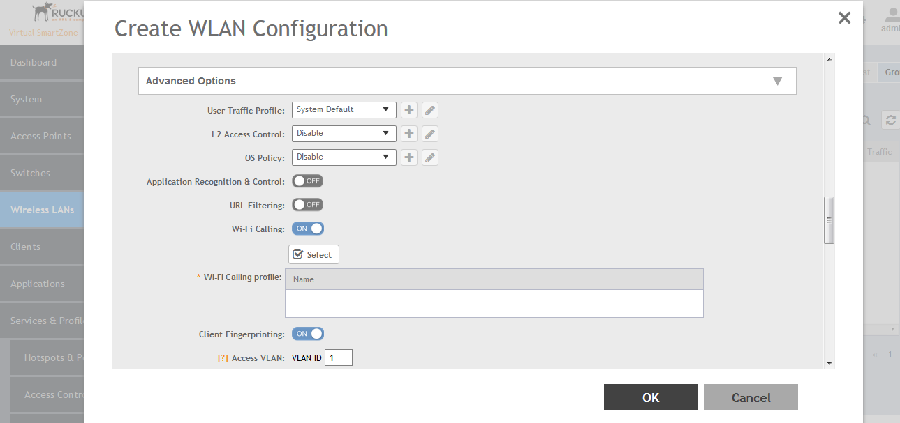Edit the User Traffic Profile with pencil icon
Viewport: 900px width, 423px height.
pos(429,109)
